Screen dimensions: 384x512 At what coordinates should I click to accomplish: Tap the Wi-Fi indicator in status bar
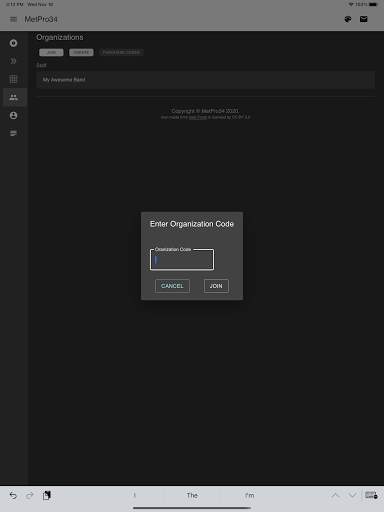(x=351, y=5)
